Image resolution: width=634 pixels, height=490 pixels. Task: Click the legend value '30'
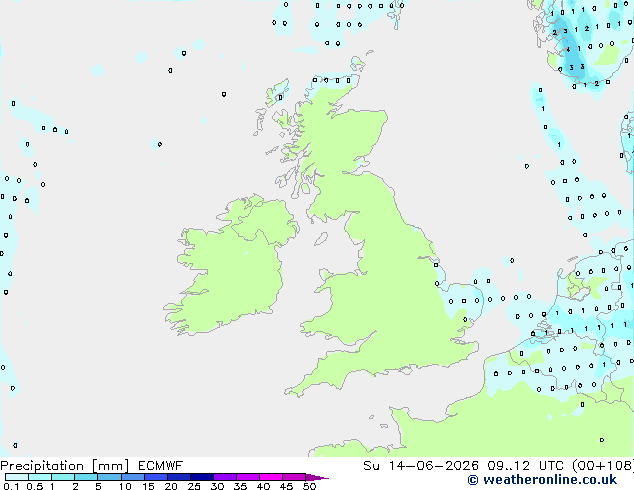point(218,486)
